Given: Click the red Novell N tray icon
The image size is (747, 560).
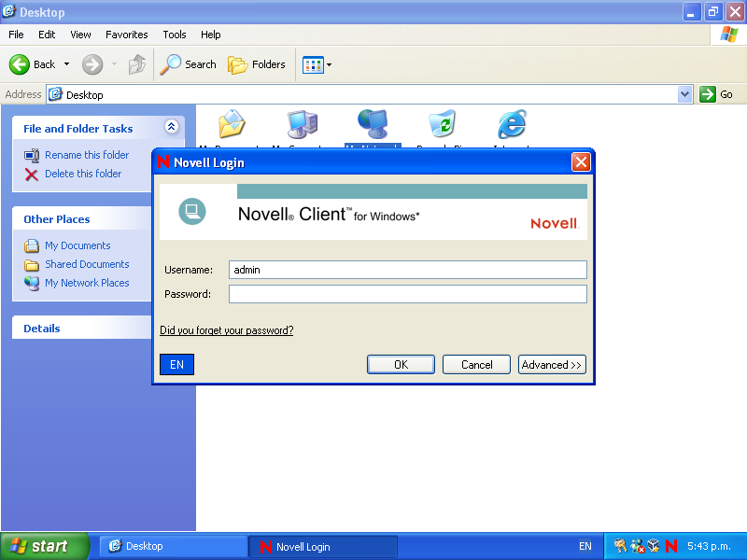Looking at the screenshot, I should (671, 546).
